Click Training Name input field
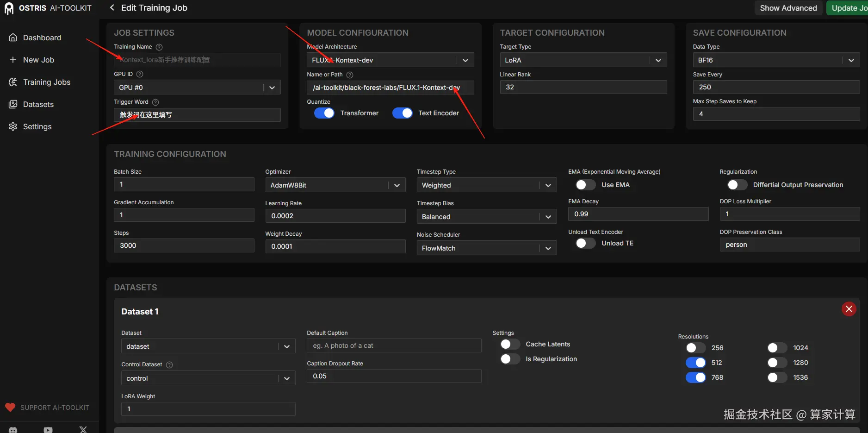This screenshot has height=433, width=868. point(197,60)
